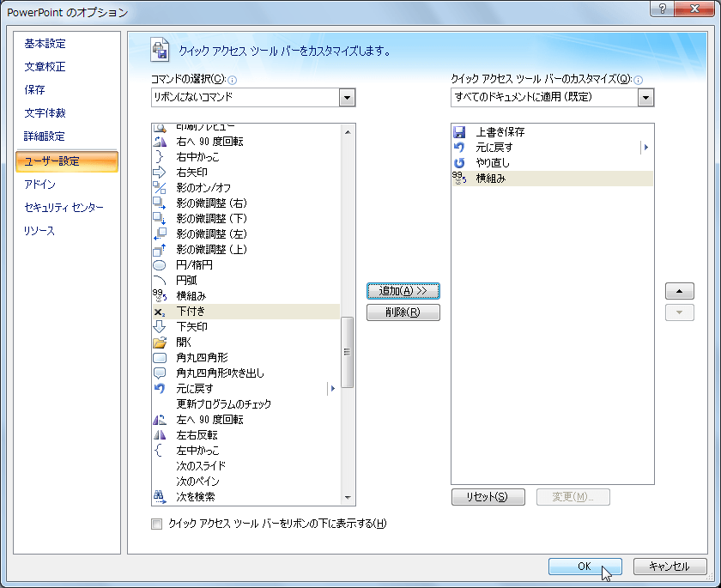Screen dimensions: 721x588
Task: Select the arc 円弧 icon
Action: tap(160, 280)
